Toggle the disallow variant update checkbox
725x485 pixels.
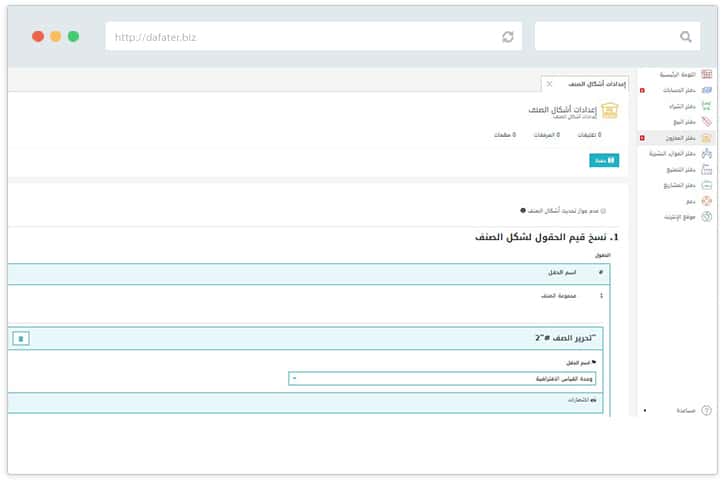point(603,211)
